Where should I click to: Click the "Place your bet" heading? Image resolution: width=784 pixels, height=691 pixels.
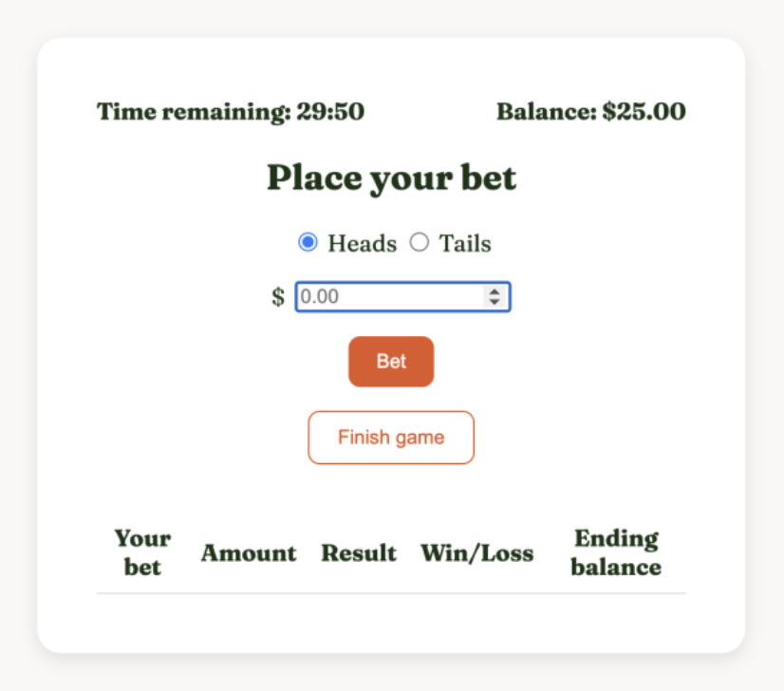tap(391, 177)
